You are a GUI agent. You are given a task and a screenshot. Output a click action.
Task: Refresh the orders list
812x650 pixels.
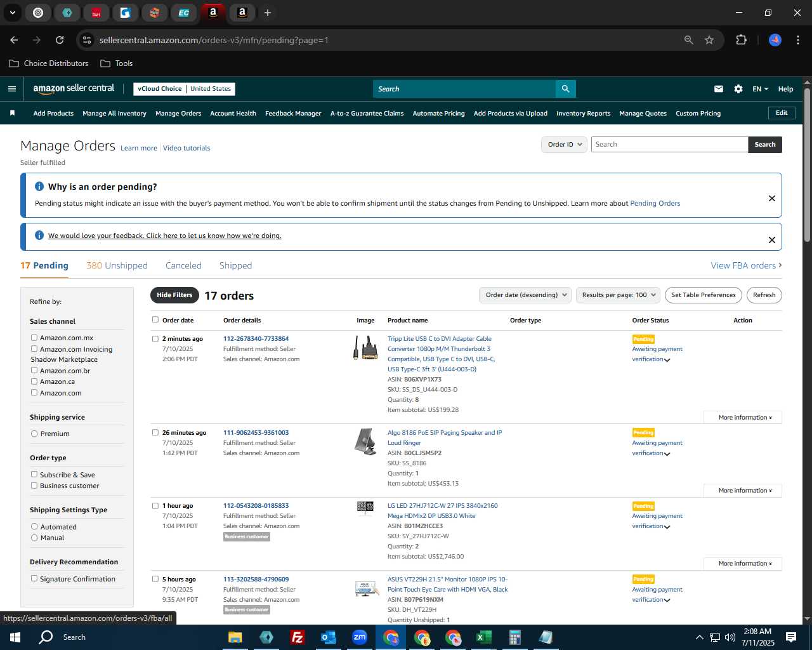coord(764,295)
